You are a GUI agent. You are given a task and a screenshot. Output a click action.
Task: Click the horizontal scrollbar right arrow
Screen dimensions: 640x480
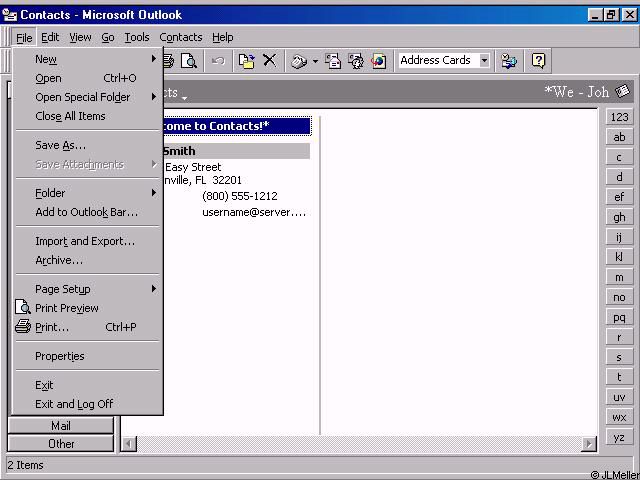[x=589, y=444]
